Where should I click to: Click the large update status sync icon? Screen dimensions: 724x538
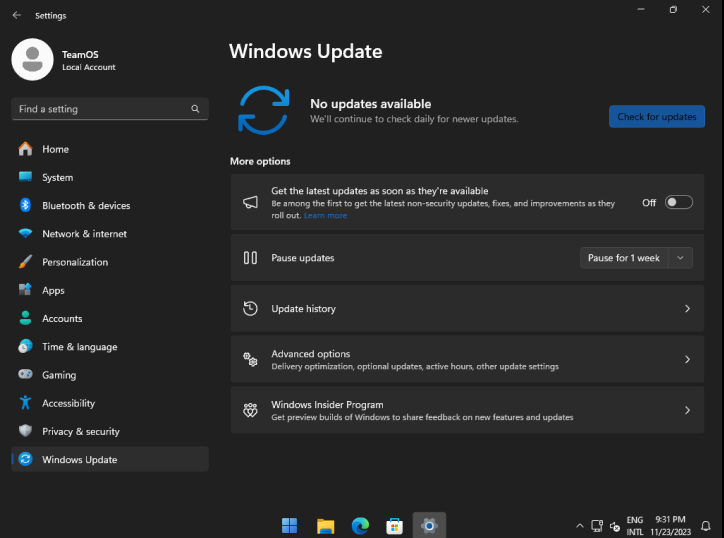264,110
